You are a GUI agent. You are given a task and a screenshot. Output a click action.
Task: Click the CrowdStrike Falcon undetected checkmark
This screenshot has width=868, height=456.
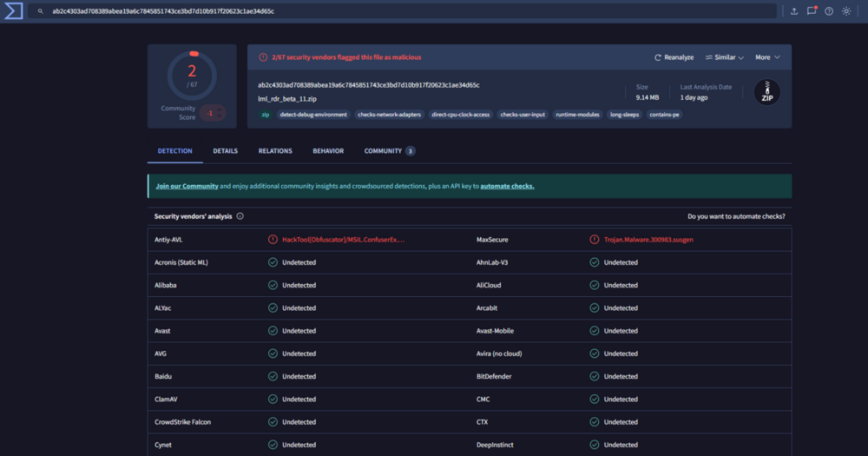pos(273,421)
